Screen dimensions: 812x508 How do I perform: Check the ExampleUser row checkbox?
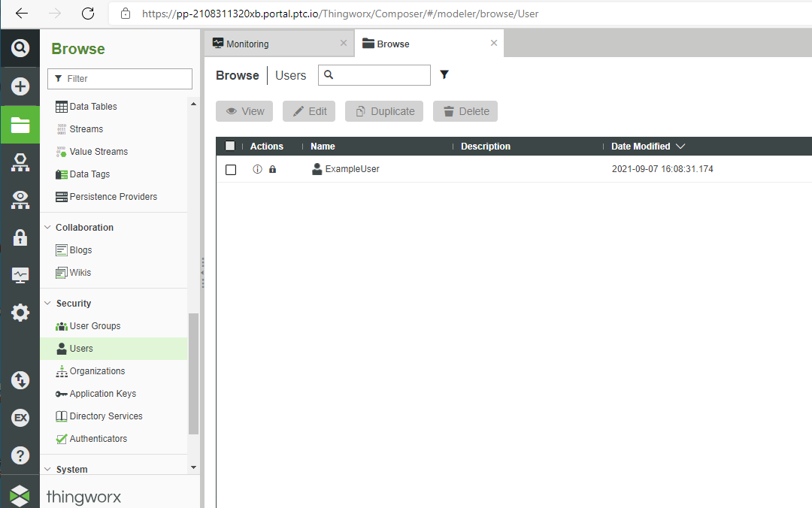point(231,169)
